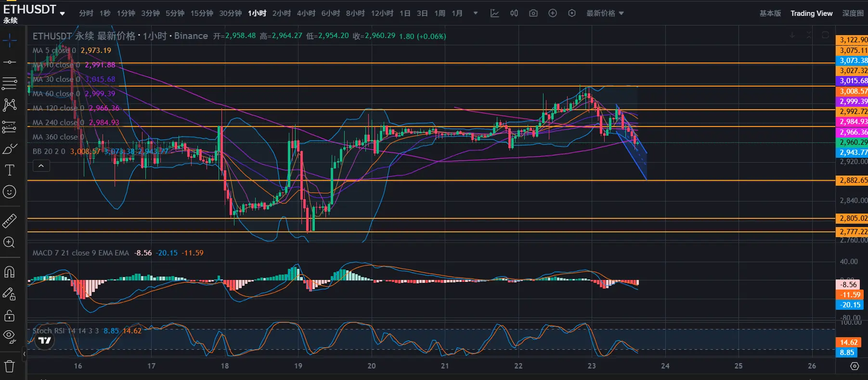This screenshot has height=380, width=868.
Task: Toggle magnet mode for drawings
Action: (10, 272)
